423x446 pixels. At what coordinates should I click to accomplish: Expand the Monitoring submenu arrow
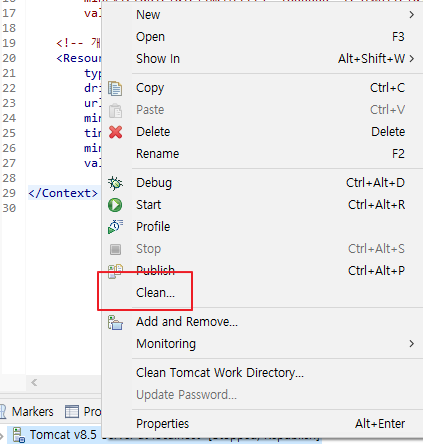[x=412, y=344]
